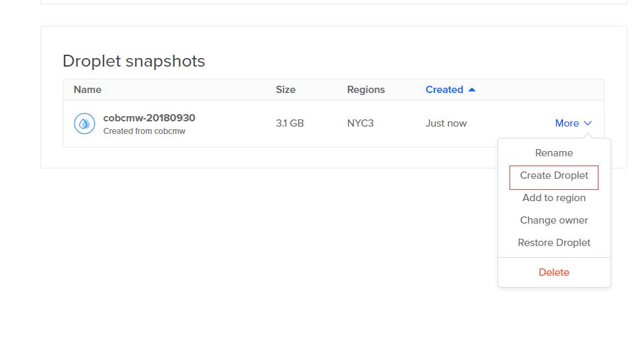The image size is (644, 339).
Task: Delete the snapshot via red Delete
Action: tap(554, 272)
